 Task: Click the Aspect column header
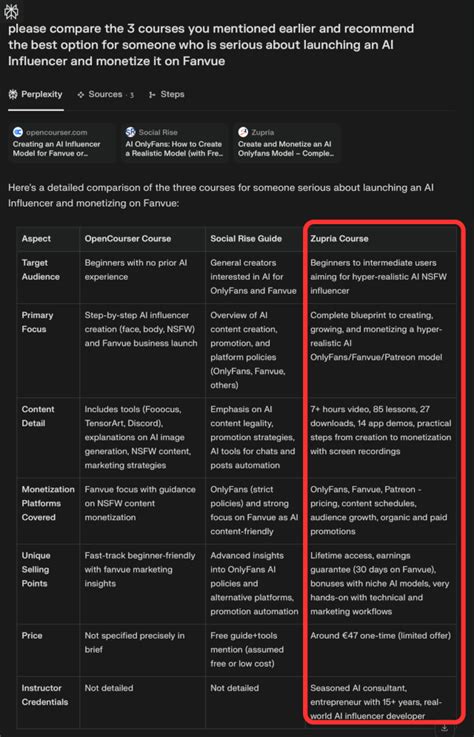36,239
